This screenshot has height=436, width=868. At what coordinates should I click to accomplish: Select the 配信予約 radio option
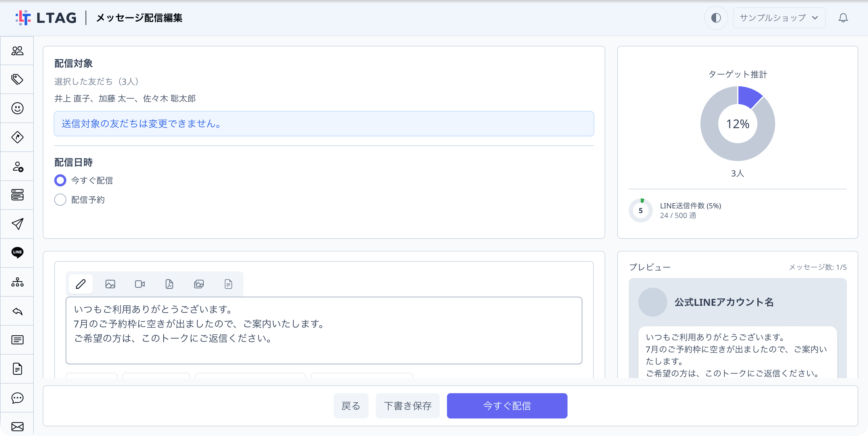click(60, 200)
